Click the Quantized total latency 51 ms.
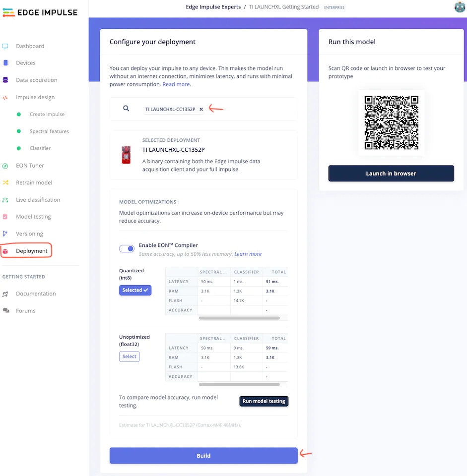Screen dimensions: 467x476 [272, 282]
